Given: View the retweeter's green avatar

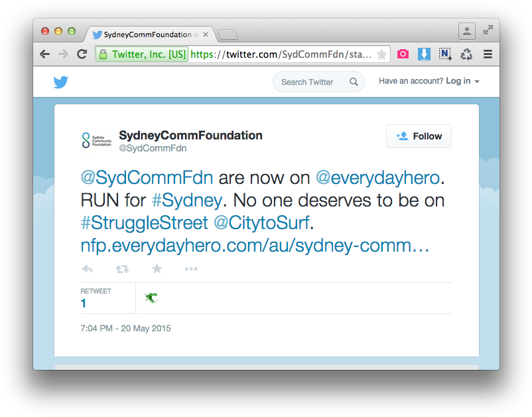Looking at the screenshot, I should 151,297.
